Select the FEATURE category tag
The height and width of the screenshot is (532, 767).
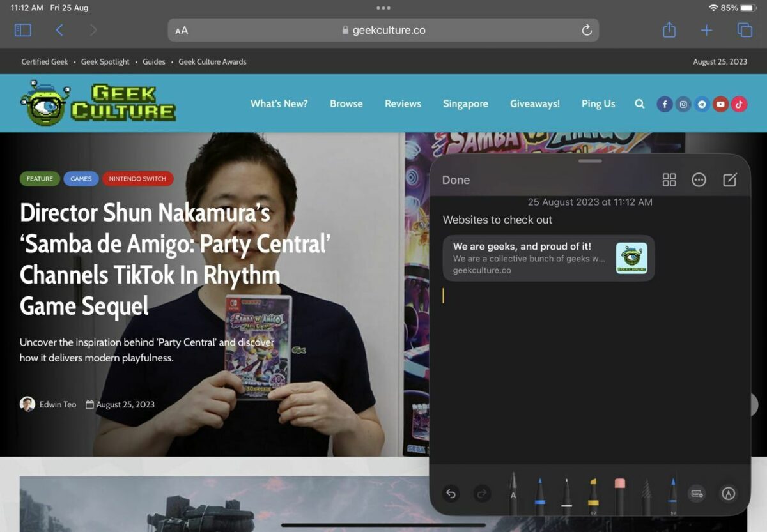tap(40, 179)
